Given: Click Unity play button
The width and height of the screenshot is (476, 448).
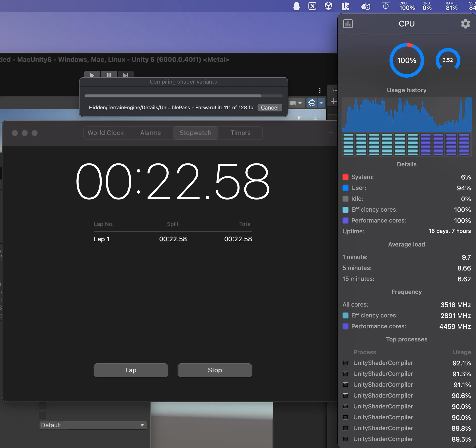Looking at the screenshot, I should (x=92, y=74).
